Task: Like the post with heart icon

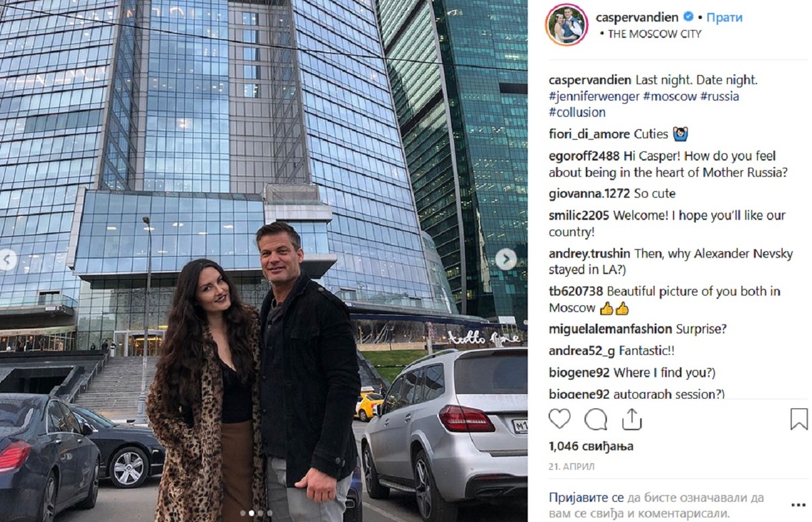Action: [560, 419]
